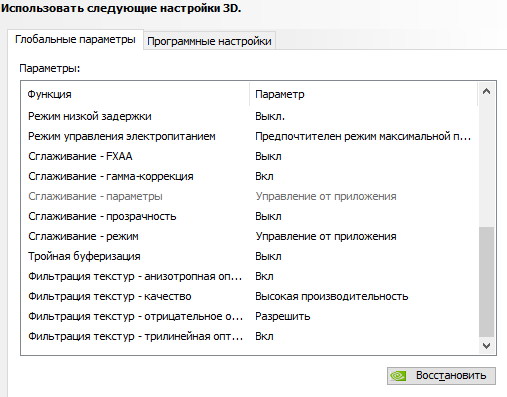Image resolution: width=507 pixels, height=397 pixels.
Task: Select Режим управления электропитанием row
Action: pyautogui.click(x=249, y=136)
